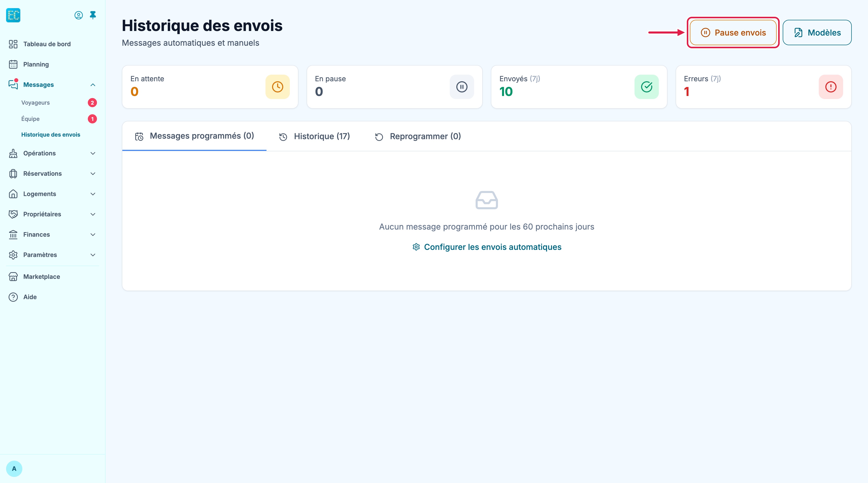Click the Réservations luggage icon

(x=13, y=174)
